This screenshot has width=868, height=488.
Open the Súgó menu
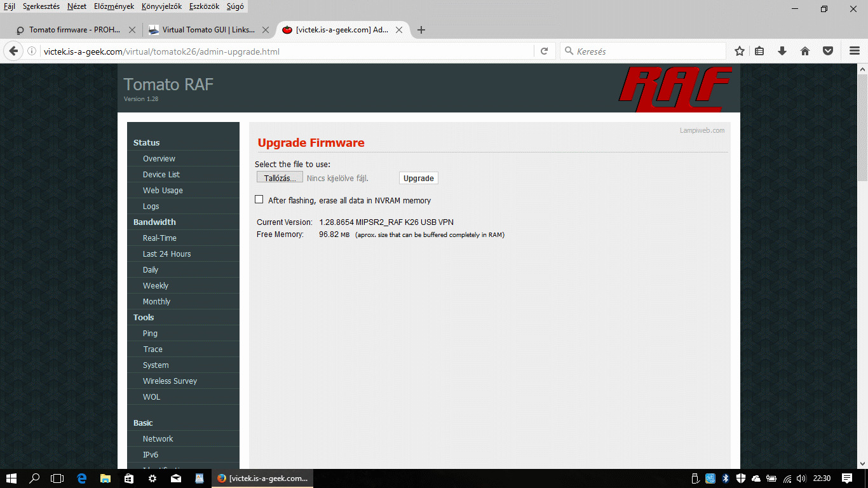point(235,6)
